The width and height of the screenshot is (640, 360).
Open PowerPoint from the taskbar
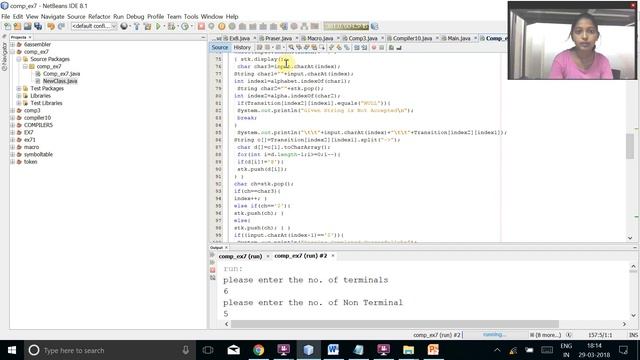433,350
